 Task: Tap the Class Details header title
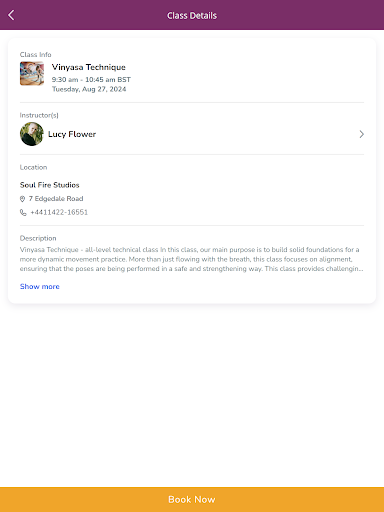[x=192, y=16]
